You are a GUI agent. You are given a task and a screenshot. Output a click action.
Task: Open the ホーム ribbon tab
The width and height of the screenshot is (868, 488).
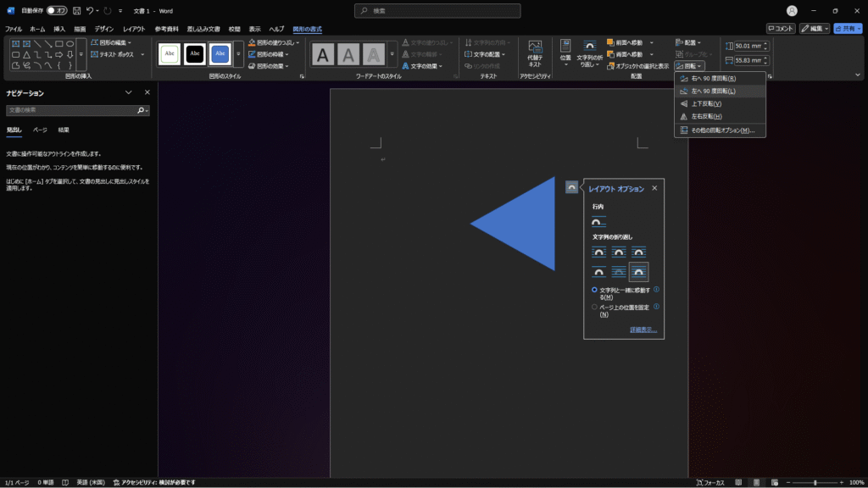(x=37, y=29)
